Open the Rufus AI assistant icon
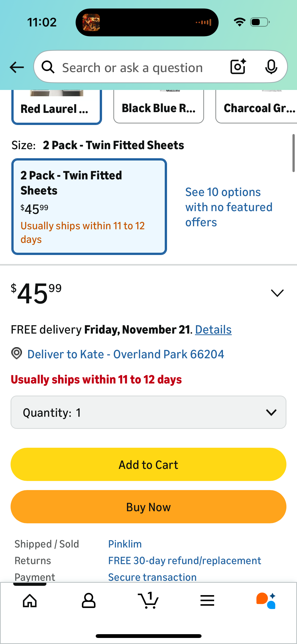Image resolution: width=297 pixels, height=644 pixels. pos(266,601)
